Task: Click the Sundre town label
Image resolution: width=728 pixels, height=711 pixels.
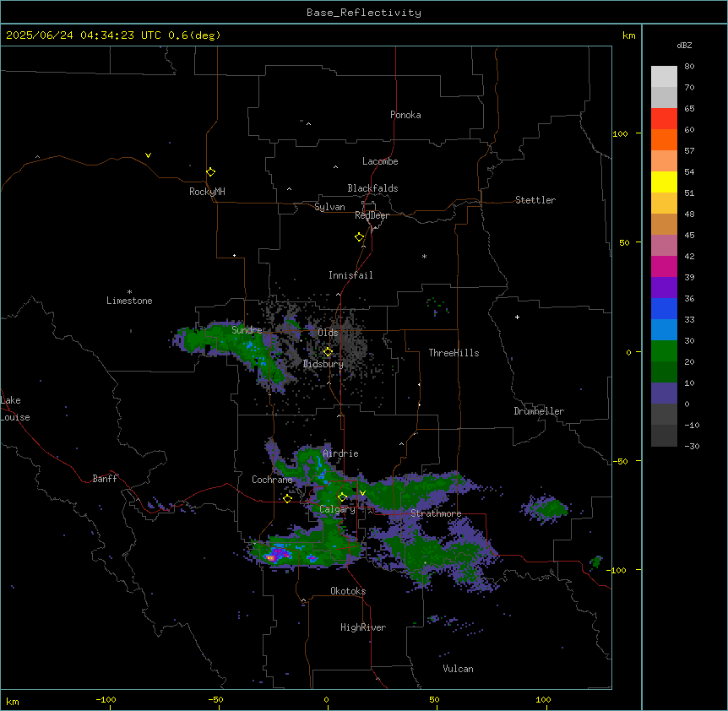Action: pyautogui.click(x=247, y=330)
